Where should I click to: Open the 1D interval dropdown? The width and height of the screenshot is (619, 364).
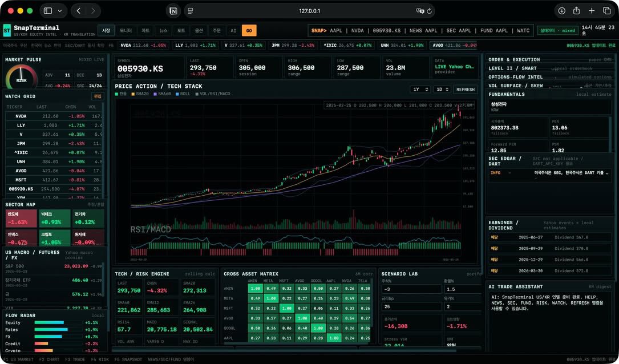[442, 89]
